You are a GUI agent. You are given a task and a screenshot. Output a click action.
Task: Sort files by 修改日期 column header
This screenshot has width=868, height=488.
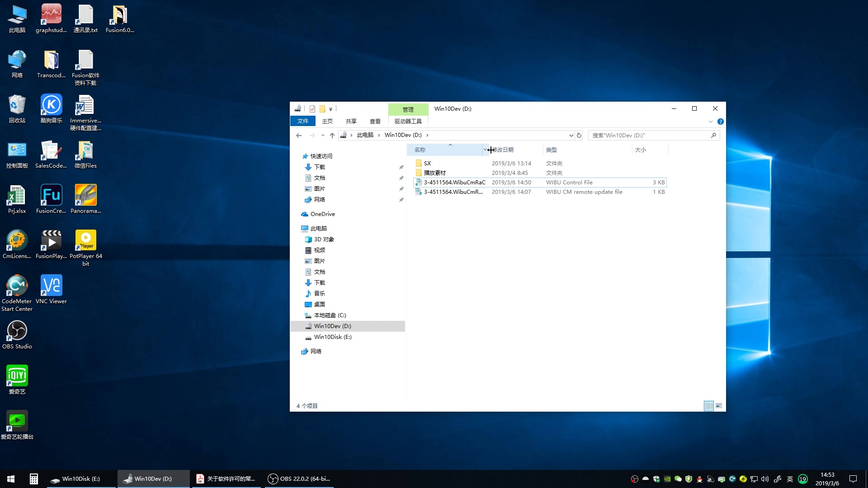(515, 150)
